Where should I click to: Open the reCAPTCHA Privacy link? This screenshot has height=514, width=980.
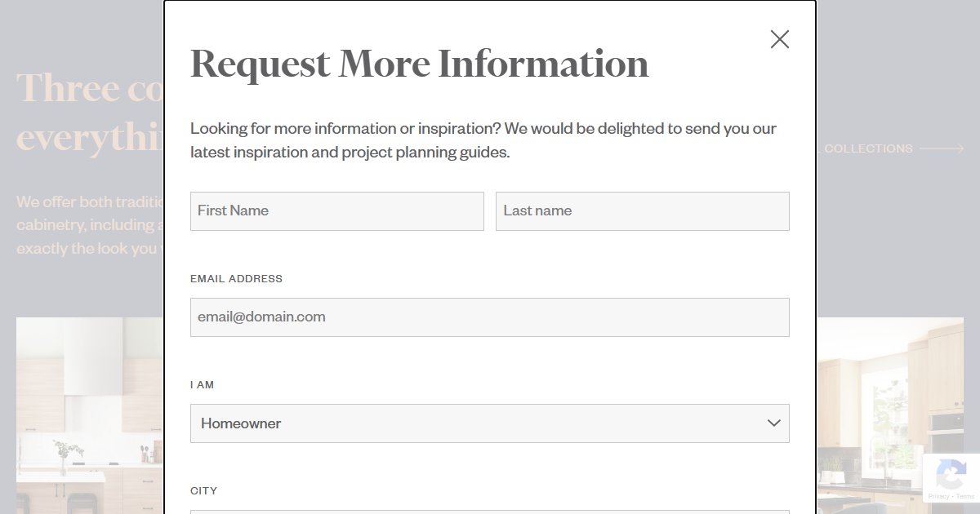click(938, 496)
